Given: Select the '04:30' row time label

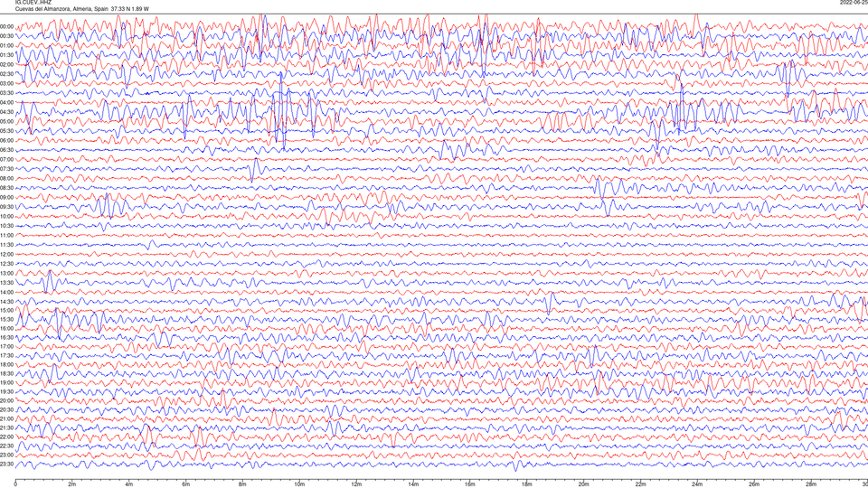Looking at the screenshot, I should click(x=6, y=112).
